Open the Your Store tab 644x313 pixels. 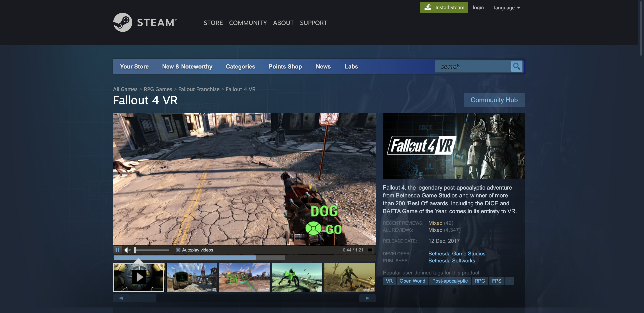pos(134,67)
